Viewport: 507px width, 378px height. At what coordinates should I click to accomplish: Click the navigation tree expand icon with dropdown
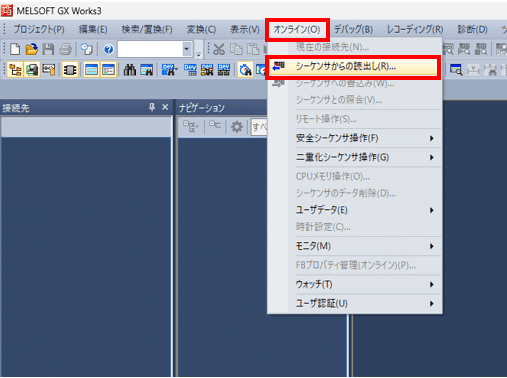click(x=190, y=127)
